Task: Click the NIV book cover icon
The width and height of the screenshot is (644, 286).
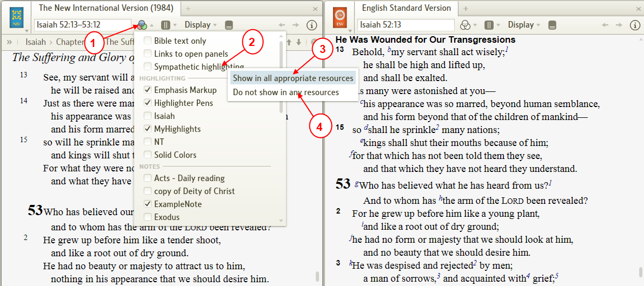Action: point(16,18)
